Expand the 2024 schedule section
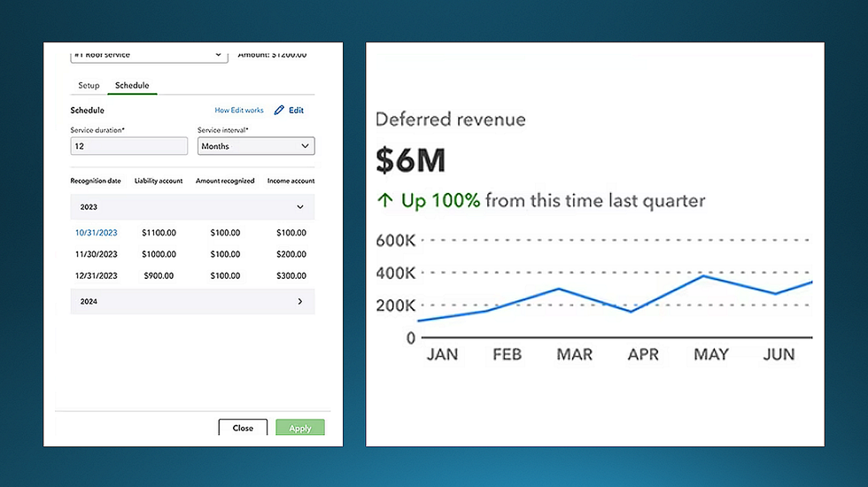This screenshot has height=487, width=868. point(299,302)
